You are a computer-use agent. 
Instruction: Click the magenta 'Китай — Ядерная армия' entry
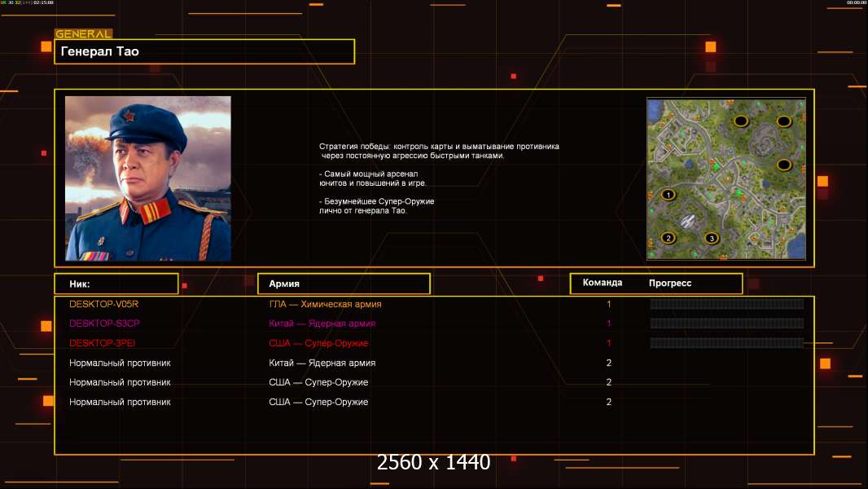click(322, 324)
